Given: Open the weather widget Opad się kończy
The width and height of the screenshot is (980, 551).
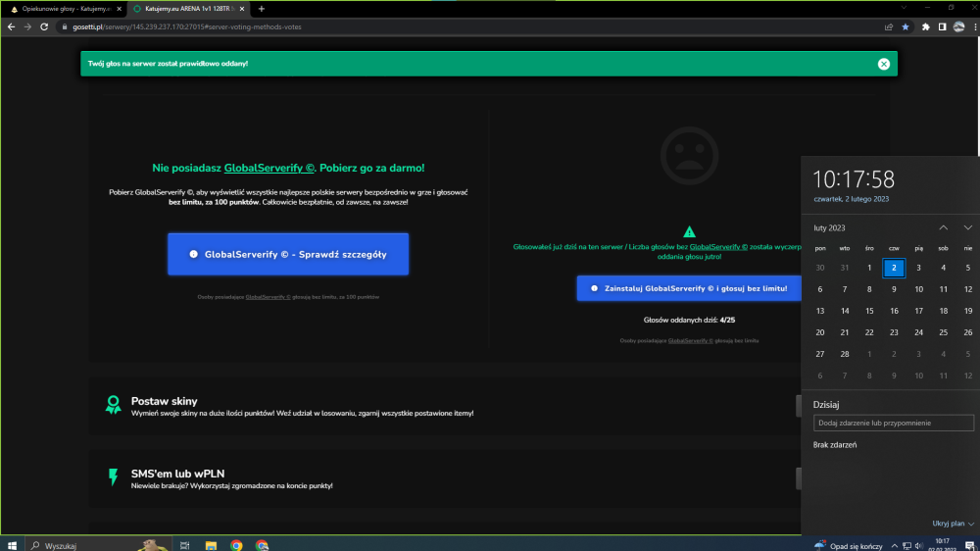Looking at the screenshot, I should pyautogui.click(x=848, y=545).
